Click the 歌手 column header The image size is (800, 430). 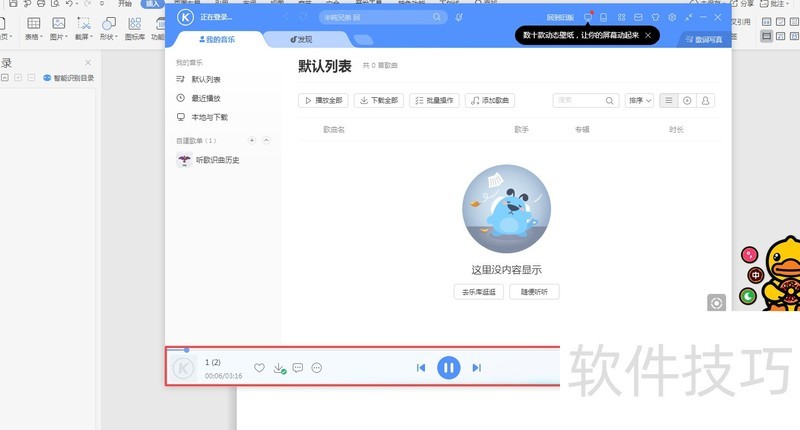521,130
